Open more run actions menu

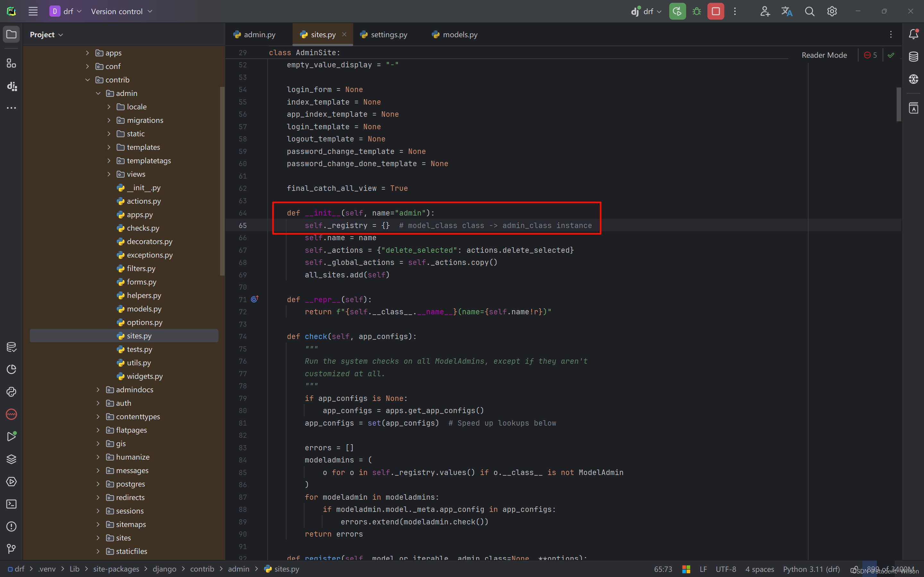click(735, 12)
